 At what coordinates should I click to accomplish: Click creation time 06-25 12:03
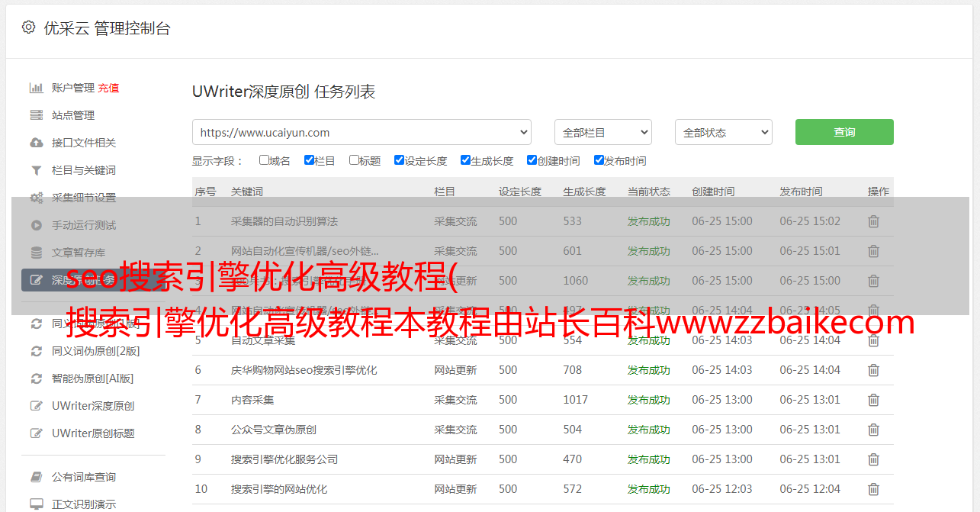(722, 489)
